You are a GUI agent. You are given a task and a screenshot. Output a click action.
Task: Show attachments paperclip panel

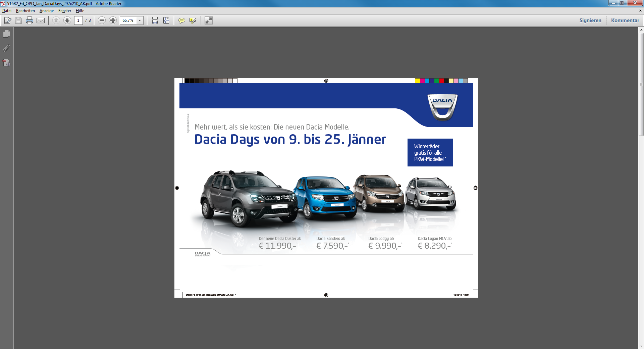(x=6, y=48)
